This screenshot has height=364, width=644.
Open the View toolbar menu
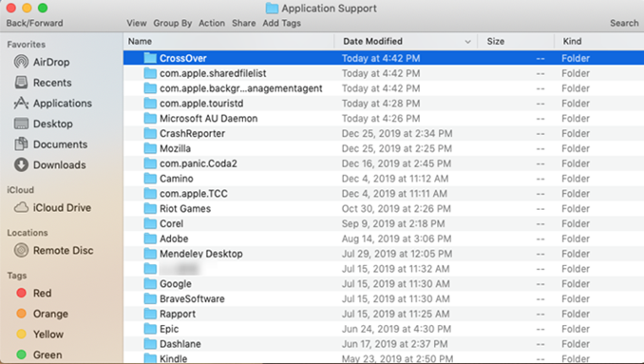click(x=137, y=23)
